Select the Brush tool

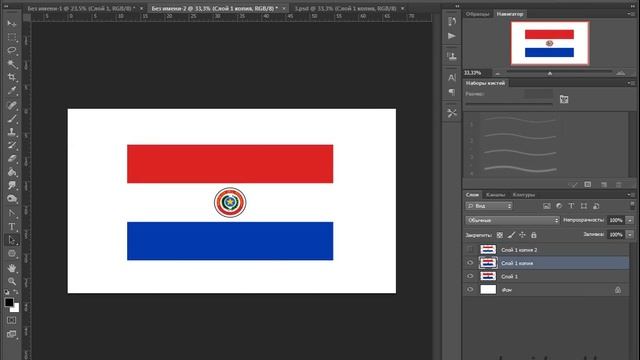pyautogui.click(x=12, y=119)
